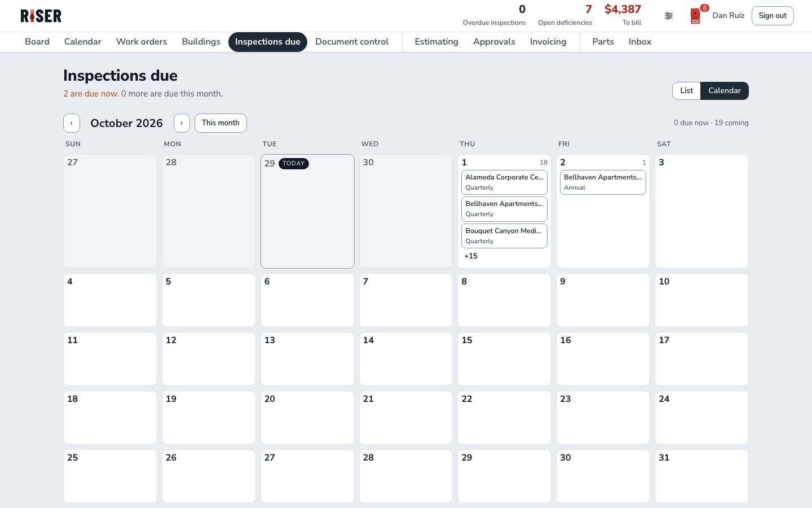
Task: Select October 15 day cell
Action: tap(504, 359)
